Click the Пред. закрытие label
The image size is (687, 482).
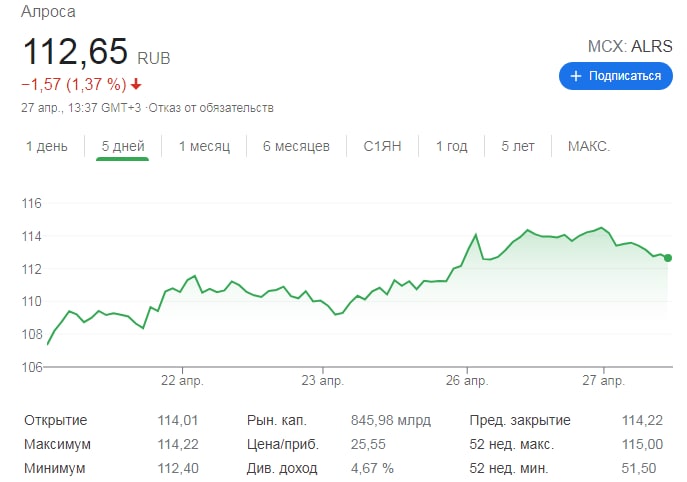[520, 420]
